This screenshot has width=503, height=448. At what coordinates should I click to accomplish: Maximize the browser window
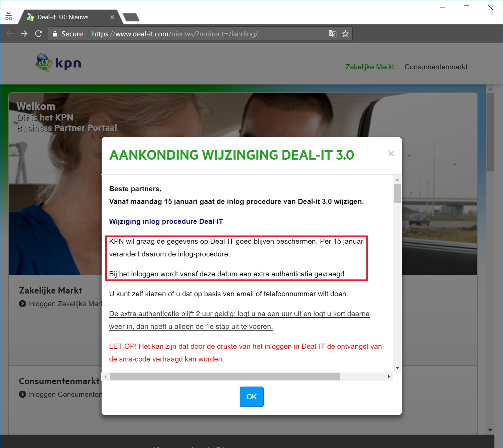click(466, 8)
